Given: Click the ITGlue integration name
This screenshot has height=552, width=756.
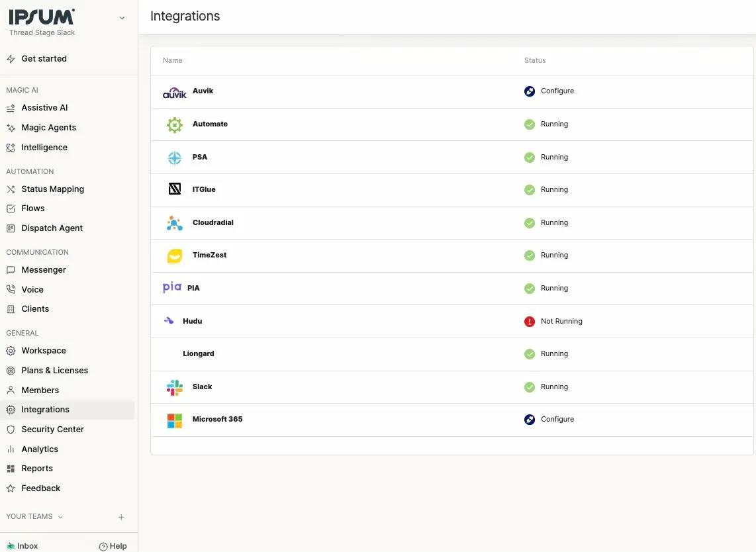Looking at the screenshot, I should (x=203, y=190).
